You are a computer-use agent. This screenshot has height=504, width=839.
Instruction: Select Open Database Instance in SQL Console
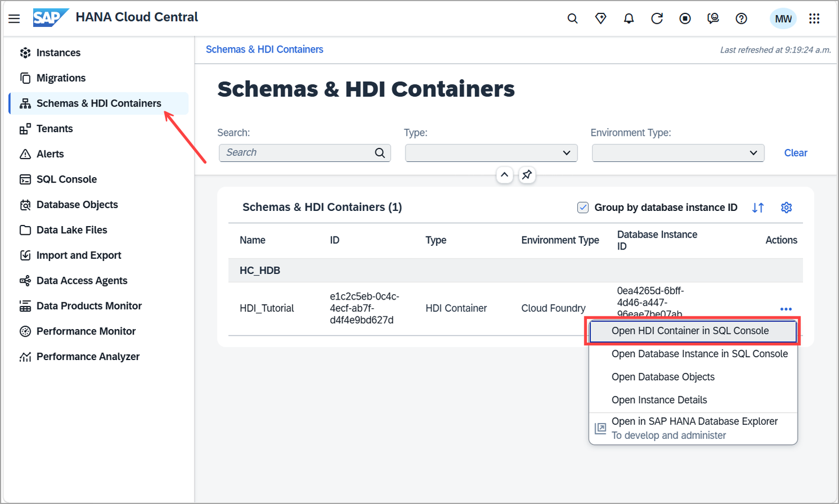point(693,354)
